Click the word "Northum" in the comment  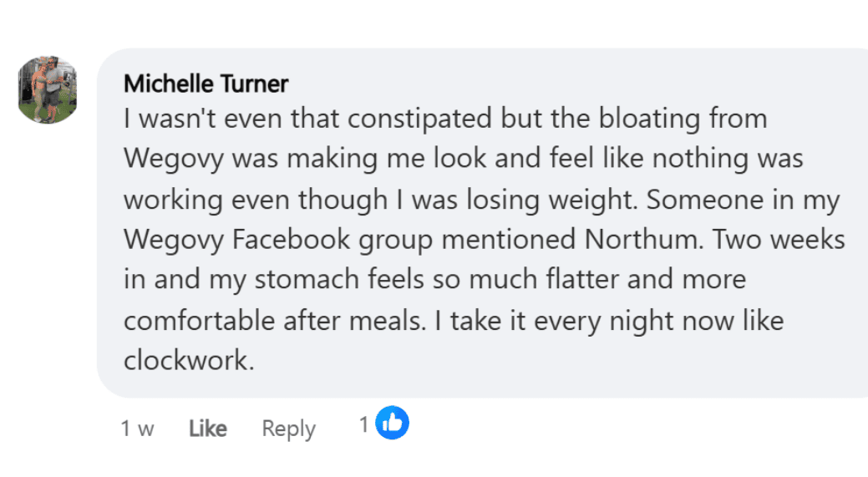pyautogui.click(x=642, y=239)
